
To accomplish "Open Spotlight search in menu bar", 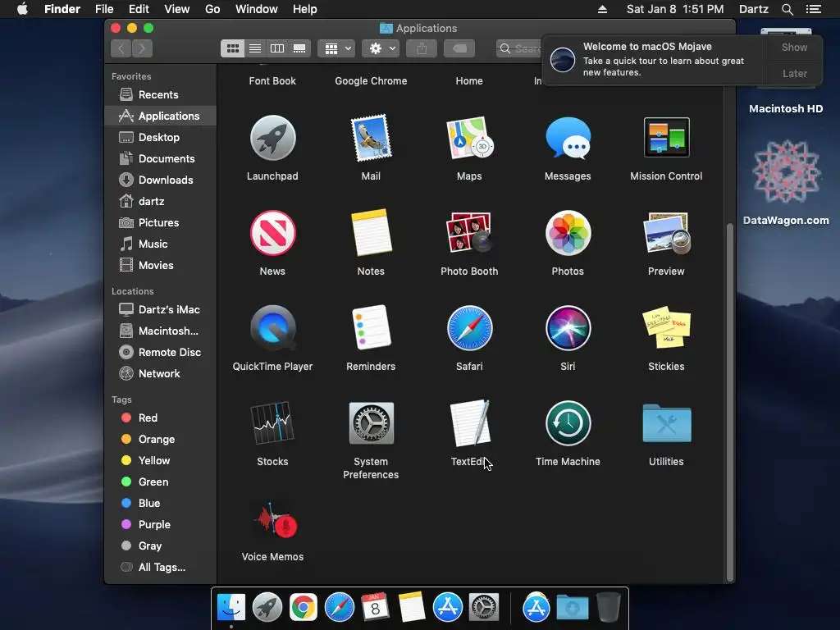I will (787, 9).
